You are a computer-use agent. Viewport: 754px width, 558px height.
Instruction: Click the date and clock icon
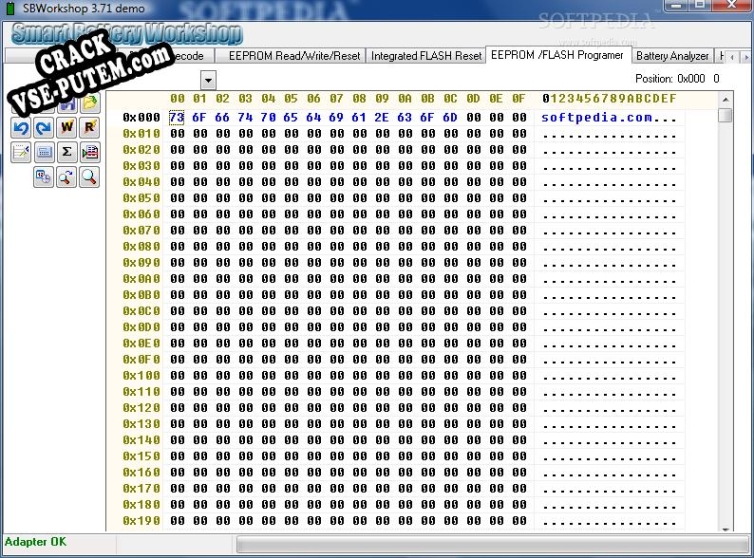(x=44, y=178)
